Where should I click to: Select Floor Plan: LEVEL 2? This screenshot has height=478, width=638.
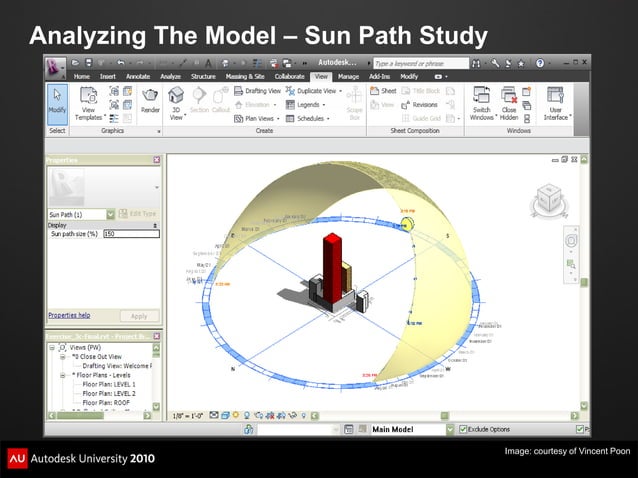(x=109, y=394)
